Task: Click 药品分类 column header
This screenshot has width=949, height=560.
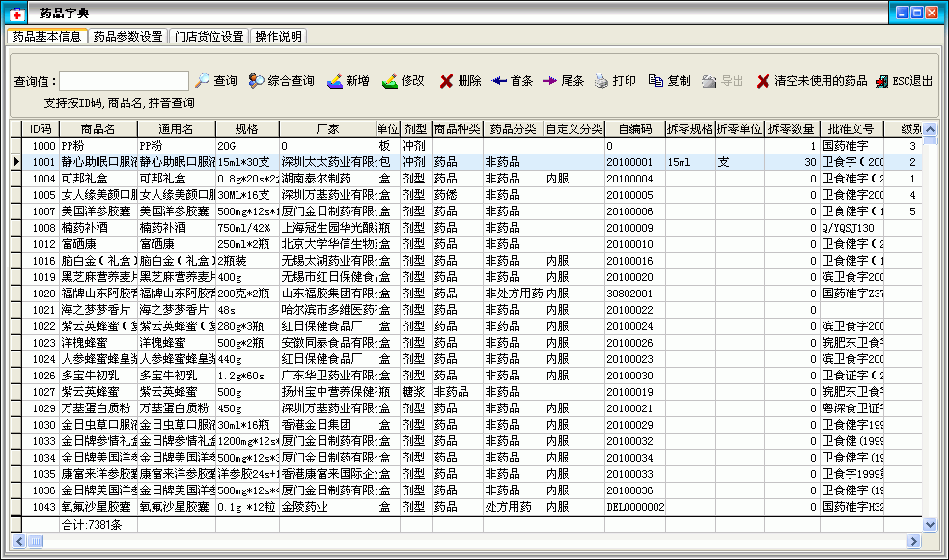Action: click(x=514, y=129)
